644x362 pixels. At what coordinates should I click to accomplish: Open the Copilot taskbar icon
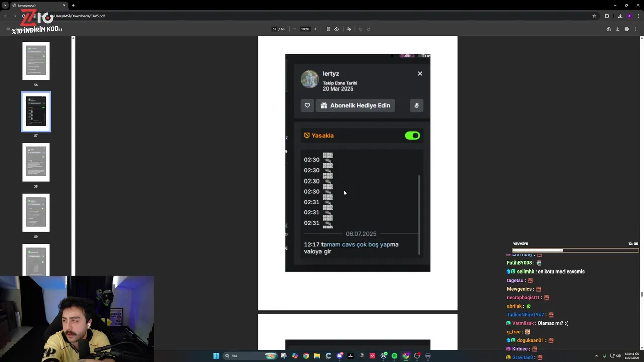tap(295, 356)
